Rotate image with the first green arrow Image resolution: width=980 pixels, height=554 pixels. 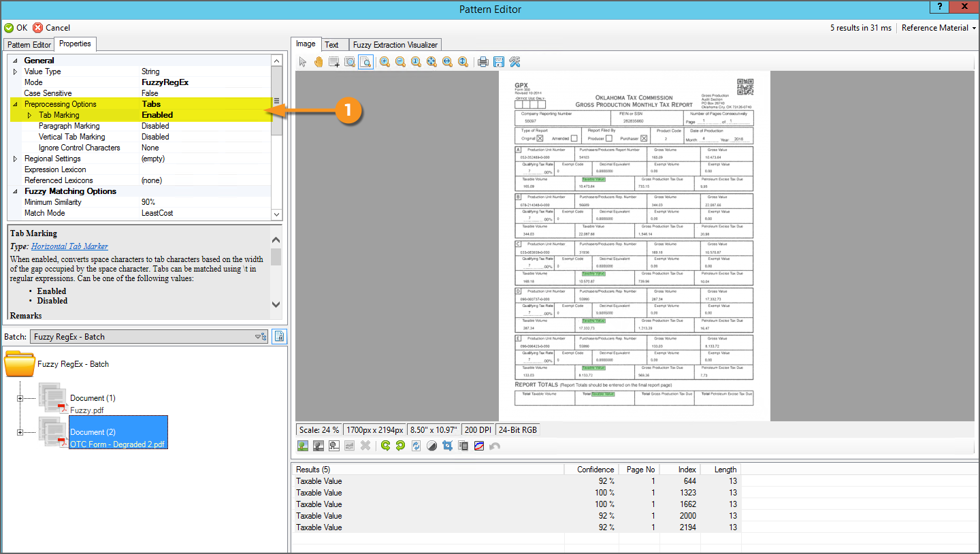(385, 446)
